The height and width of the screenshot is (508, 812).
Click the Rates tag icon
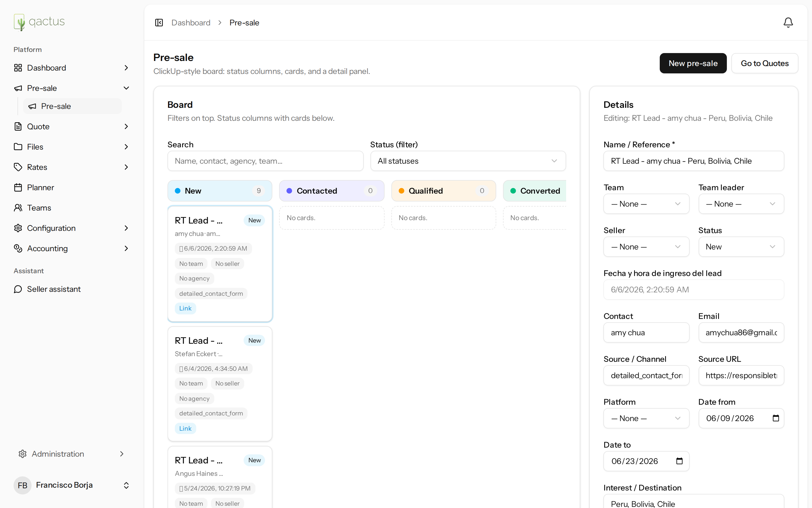pyautogui.click(x=18, y=167)
